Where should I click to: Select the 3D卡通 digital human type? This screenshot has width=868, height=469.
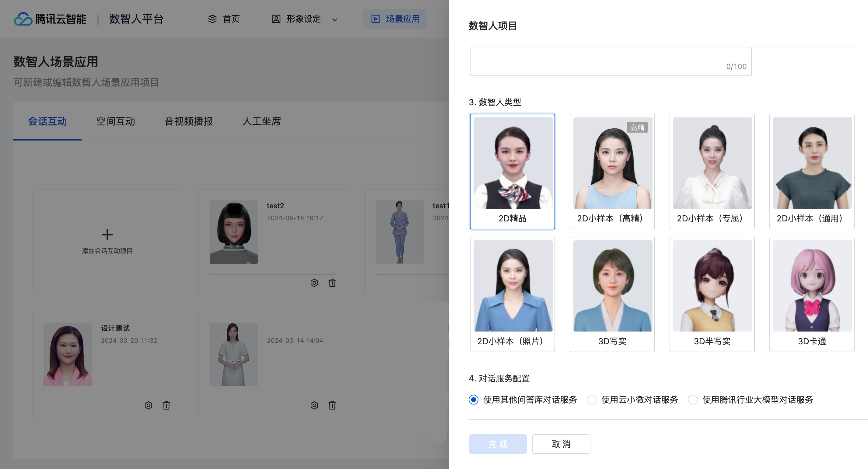(811, 294)
